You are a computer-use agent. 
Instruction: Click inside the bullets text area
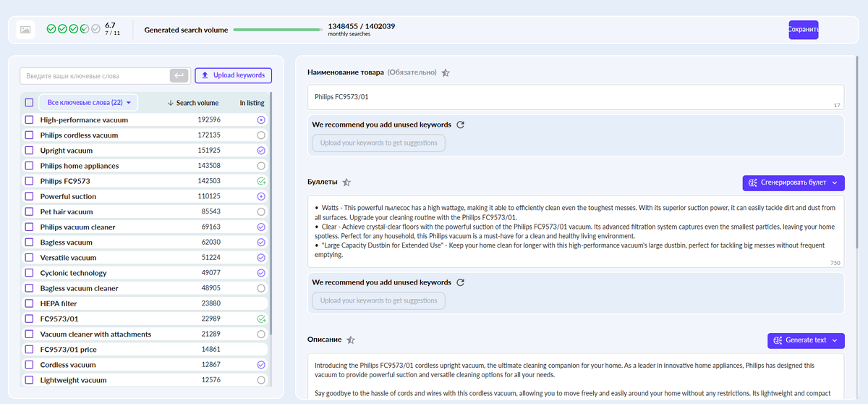[576, 232]
